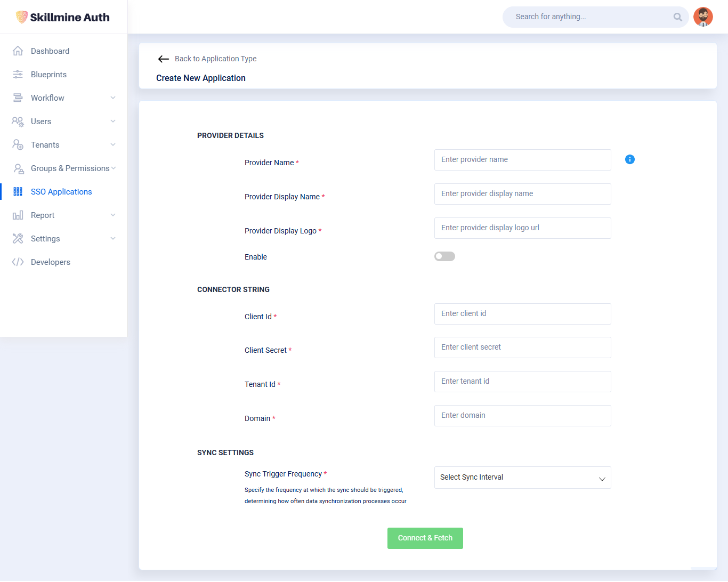The width and height of the screenshot is (728, 582).
Task: Click the SSO Applications grid icon
Action: [x=18, y=192]
